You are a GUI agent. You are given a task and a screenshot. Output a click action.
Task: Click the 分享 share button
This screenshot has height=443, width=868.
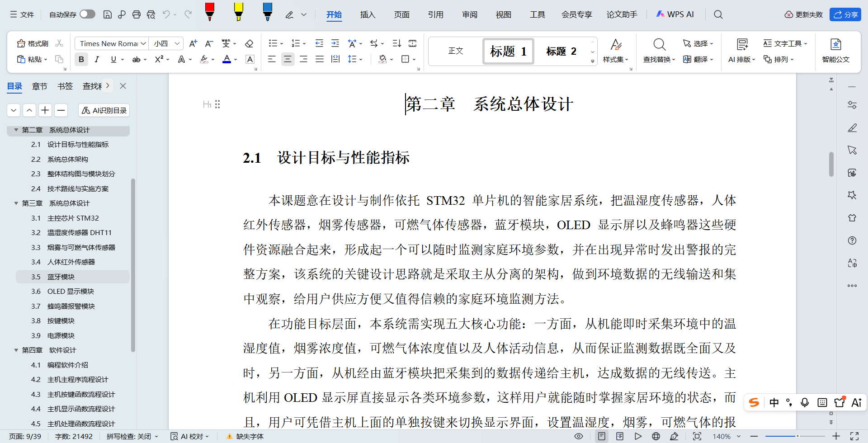point(845,14)
